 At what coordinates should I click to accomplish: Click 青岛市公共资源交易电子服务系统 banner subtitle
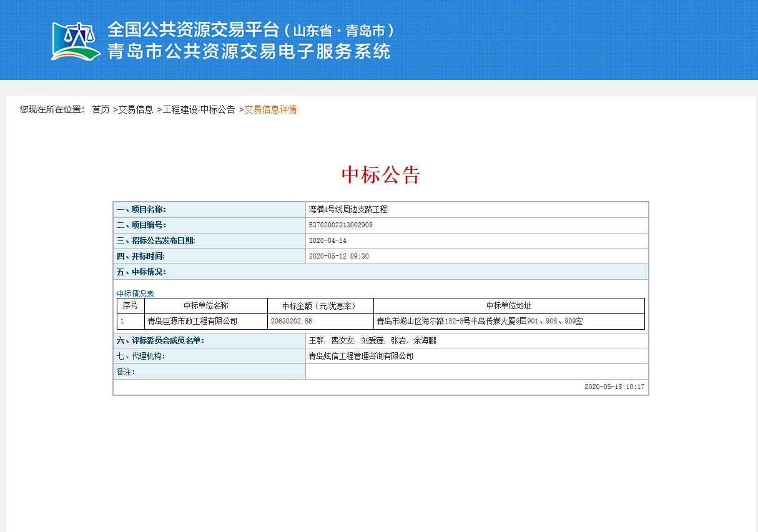point(249,51)
